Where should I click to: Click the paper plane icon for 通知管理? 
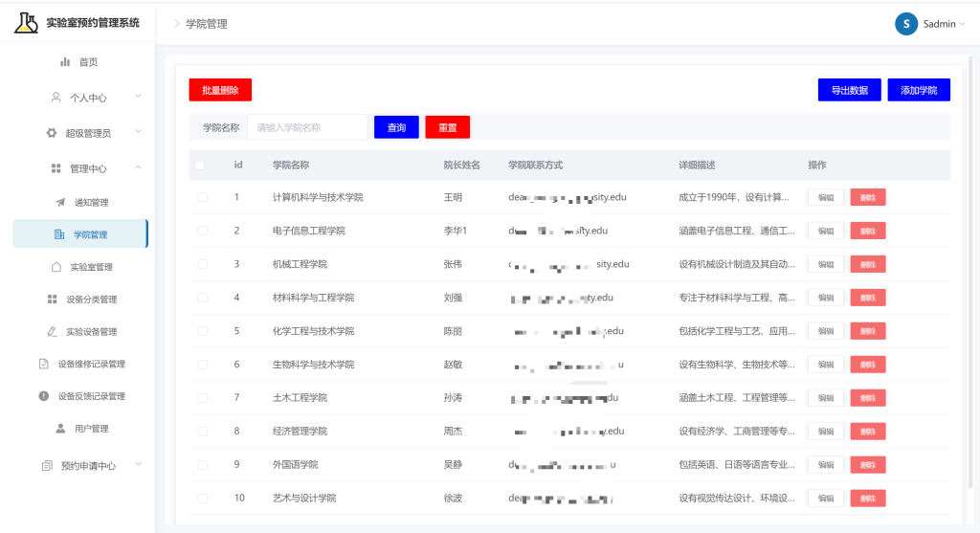60,202
